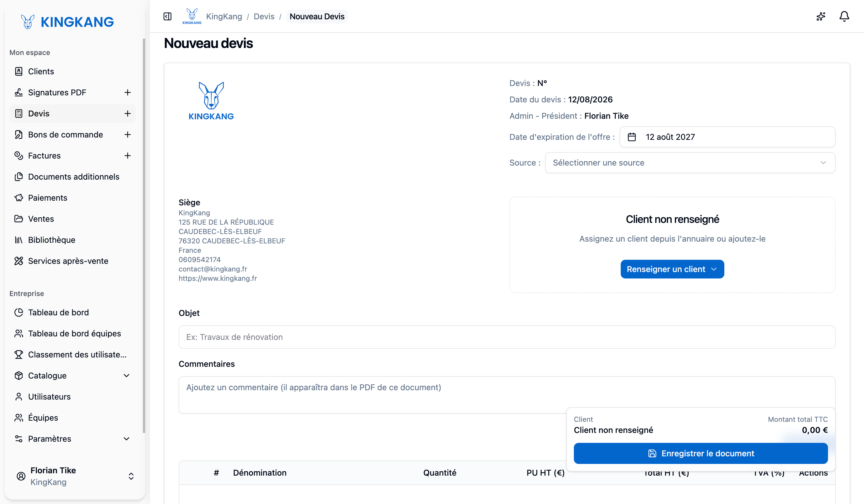864x504 pixels.
Task: Add a new Signature PDF with plus icon
Action: coord(128,92)
